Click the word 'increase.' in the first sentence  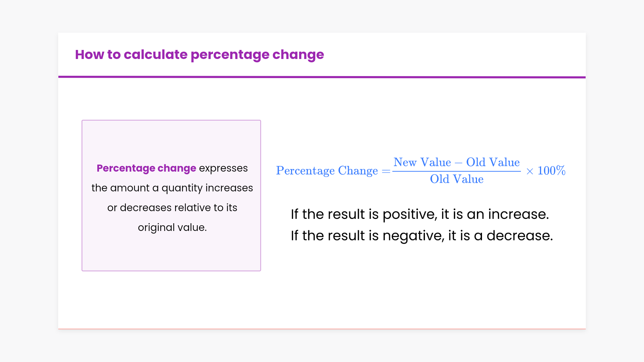[x=518, y=214]
